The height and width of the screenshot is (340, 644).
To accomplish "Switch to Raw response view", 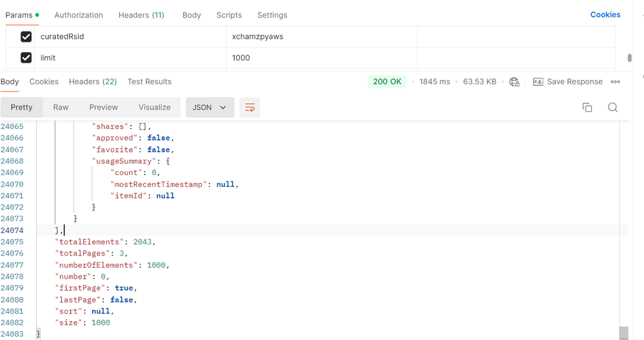I will point(61,108).
